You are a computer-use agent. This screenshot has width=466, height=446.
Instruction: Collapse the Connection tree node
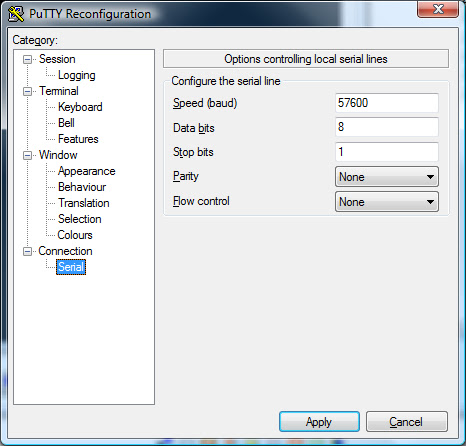[x=27, y=251]
